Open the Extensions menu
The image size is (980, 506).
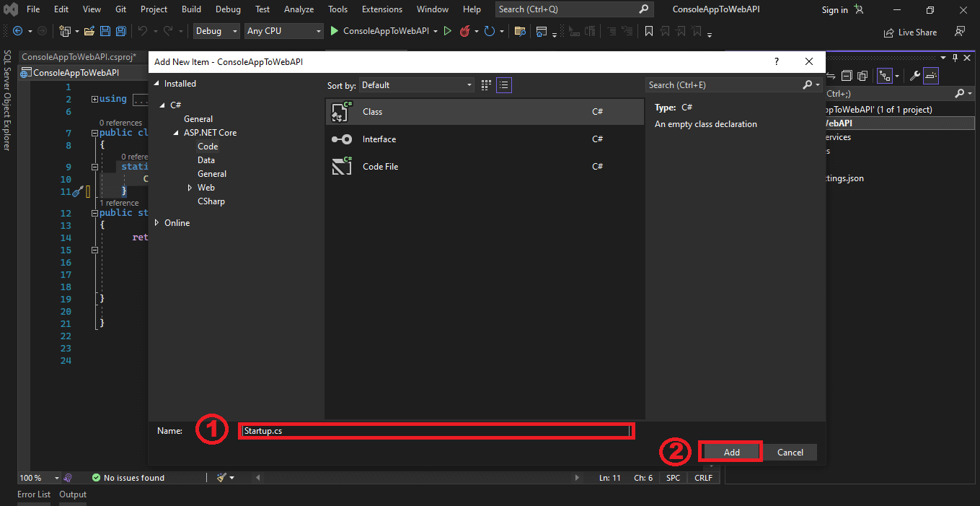(x=382, y=9)
